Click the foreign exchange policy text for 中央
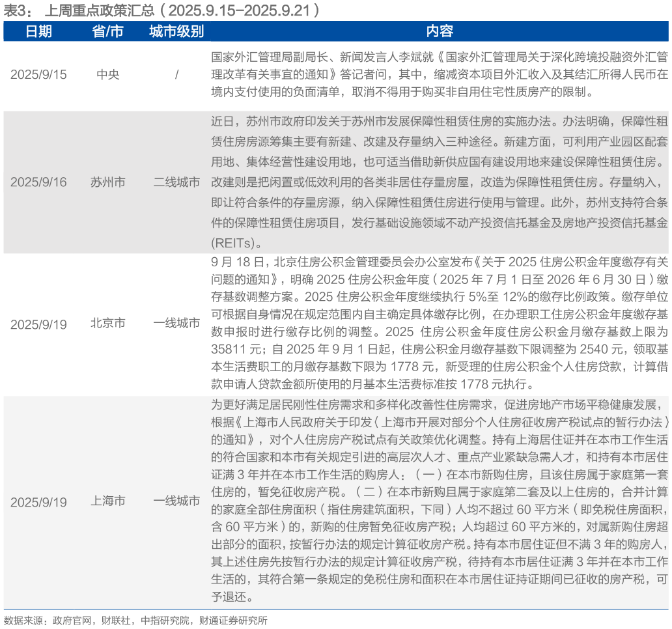Screen dimensions: 672x629 coord(440,74)
